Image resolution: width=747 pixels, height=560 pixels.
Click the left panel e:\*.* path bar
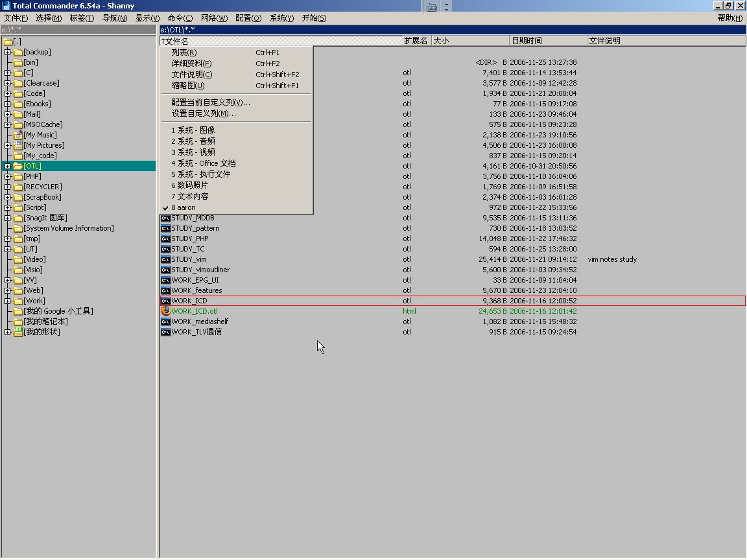click(78, 30)
